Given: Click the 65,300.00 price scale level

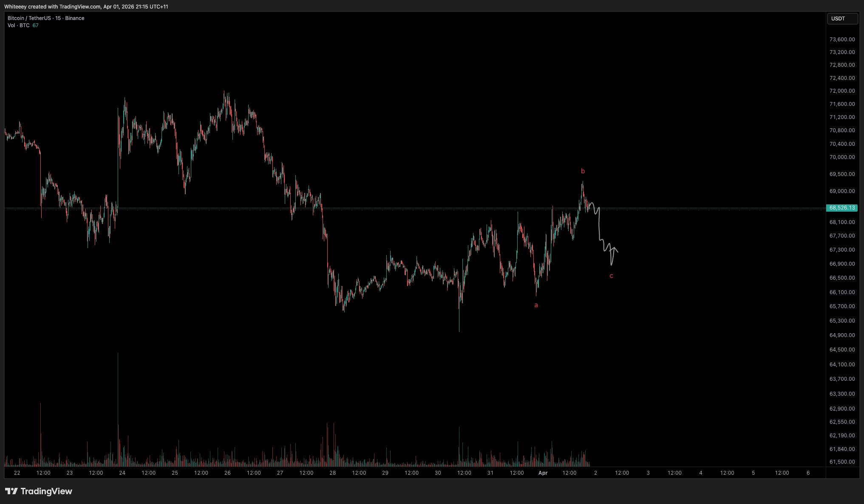Looking at the screenshot, I should pos(842,321).
